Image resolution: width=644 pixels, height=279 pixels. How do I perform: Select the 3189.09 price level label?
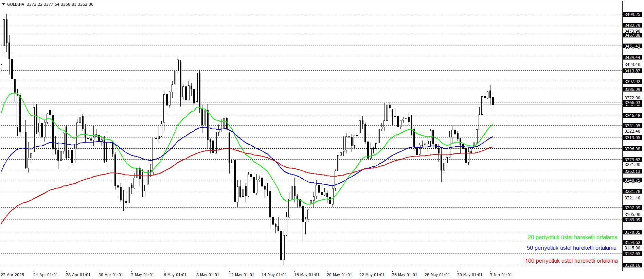tap(632, 219)
